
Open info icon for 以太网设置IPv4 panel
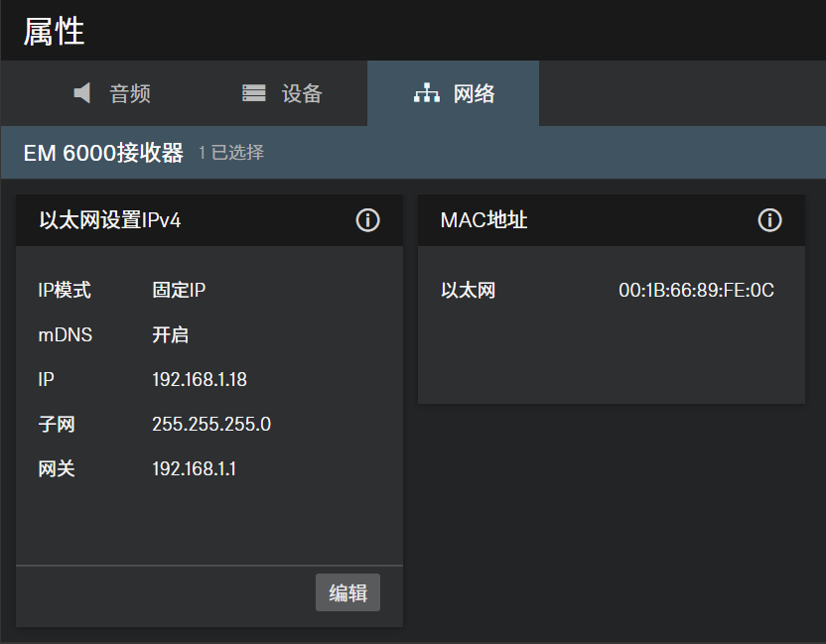pyautogui.click(x=367, y=220)
